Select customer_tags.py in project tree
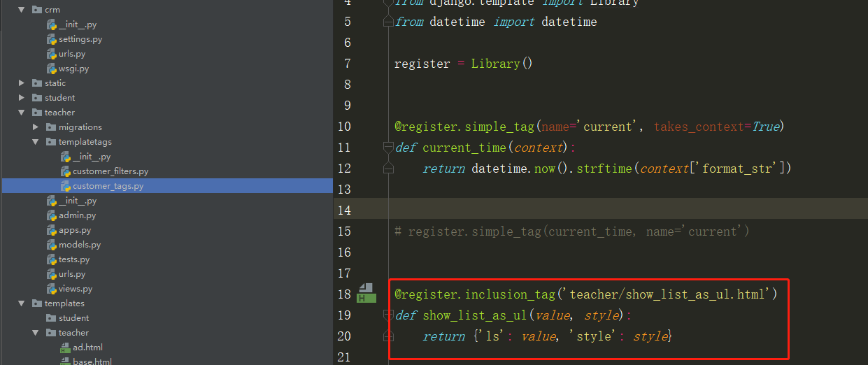 pyautogui.click(x=108, y=186)
